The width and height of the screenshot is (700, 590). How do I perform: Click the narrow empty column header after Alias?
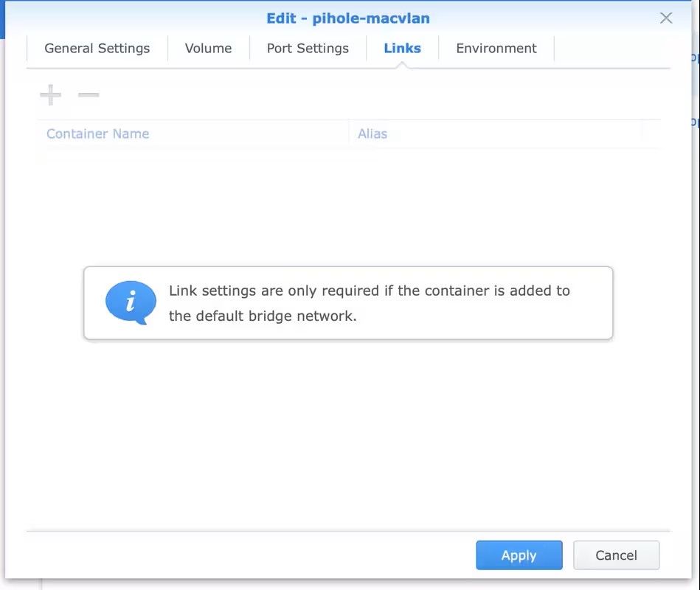(x=651, y=134)
